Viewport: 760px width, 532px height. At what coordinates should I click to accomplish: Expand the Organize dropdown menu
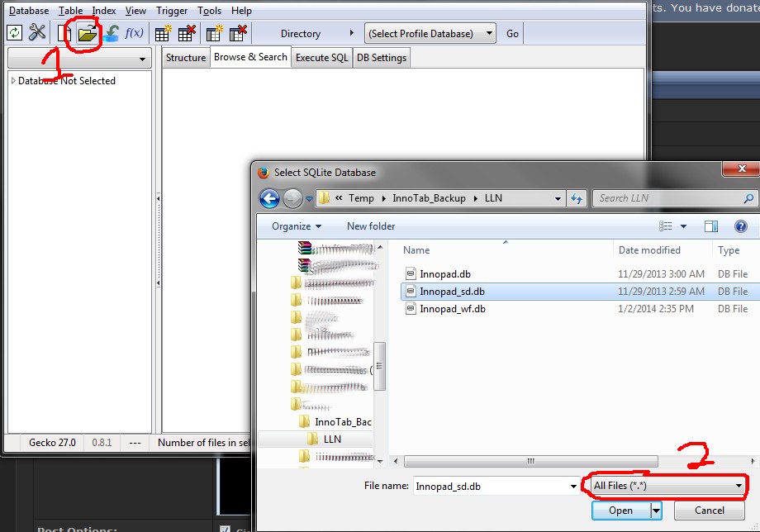(x=296, y=226)
